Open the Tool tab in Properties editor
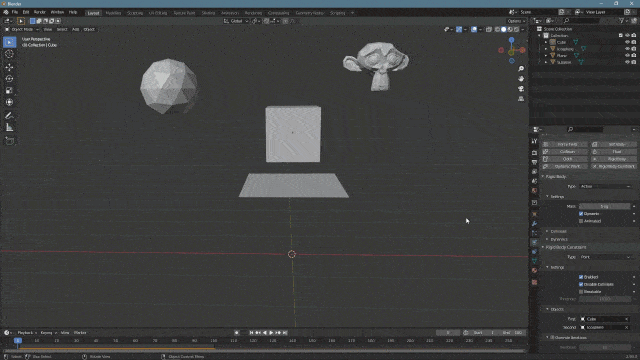 tap(534, 141)
